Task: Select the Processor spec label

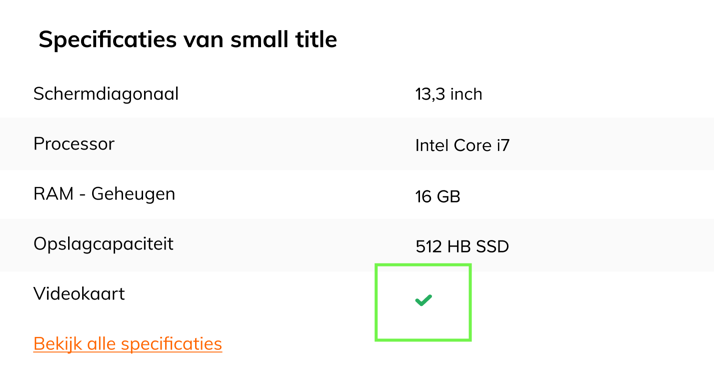Action: tap(74, 144)
